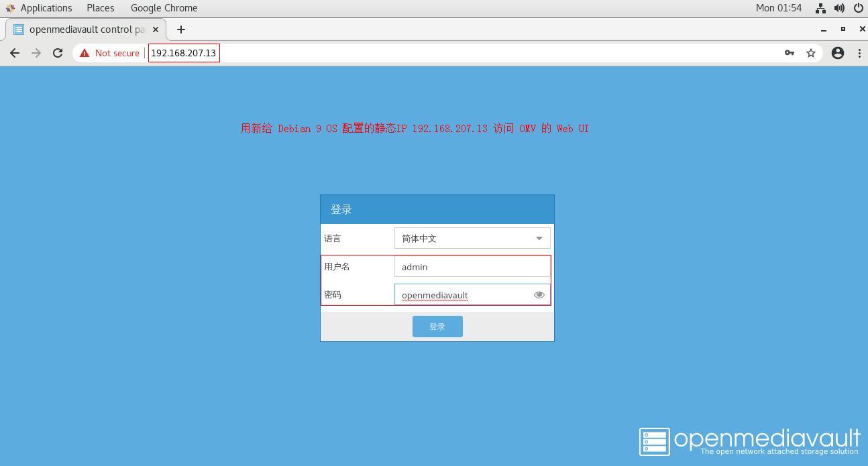Image resolution: width=868 pixels, height=466 pixels.
Task: Open the network status icon
Action: 820,8
